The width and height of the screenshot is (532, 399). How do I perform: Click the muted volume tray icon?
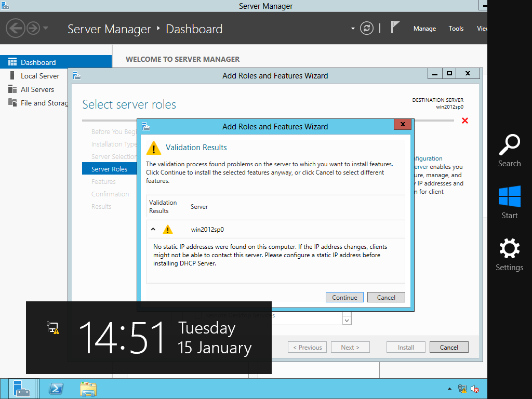[x=475, y=389]
